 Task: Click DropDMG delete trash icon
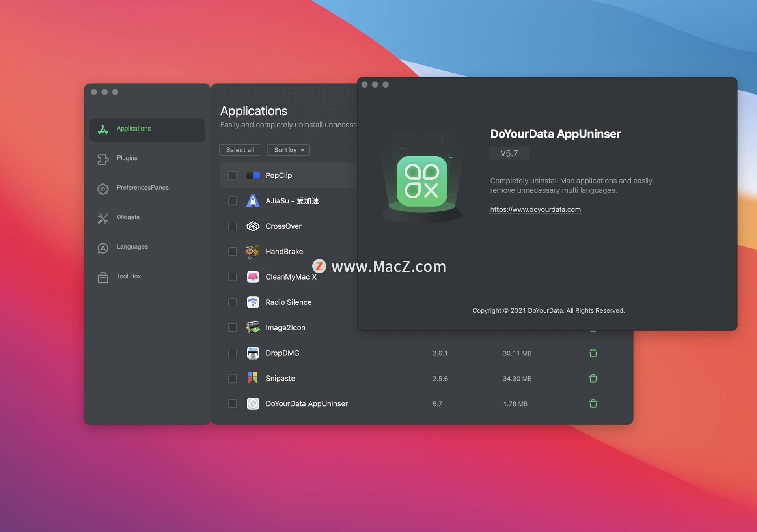click(x=593, y=352)
